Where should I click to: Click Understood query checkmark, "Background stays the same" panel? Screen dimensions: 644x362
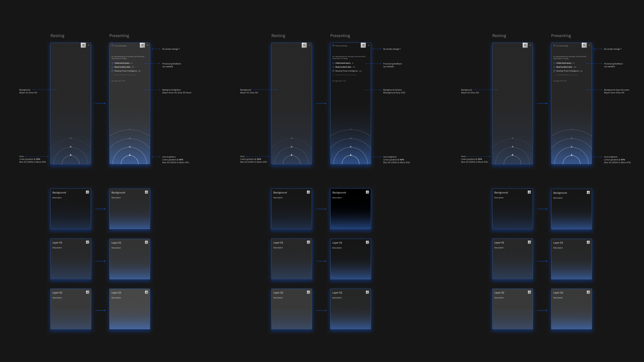554,63
